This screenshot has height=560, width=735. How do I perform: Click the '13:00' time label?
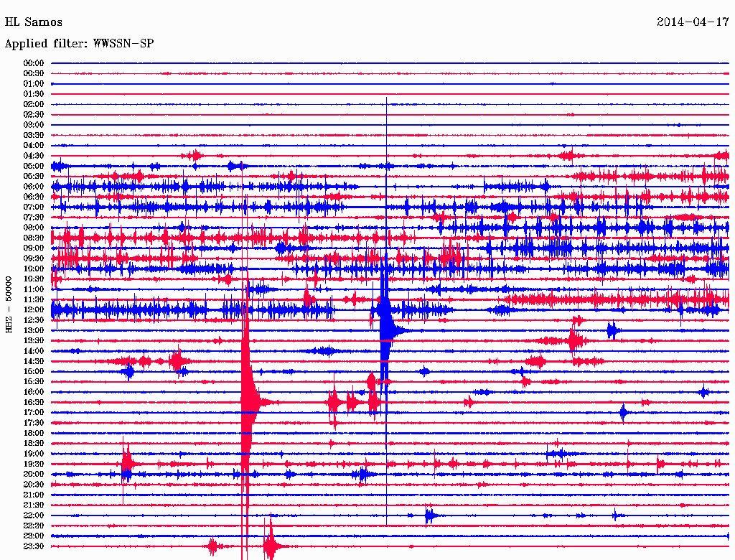pos(34,330)
